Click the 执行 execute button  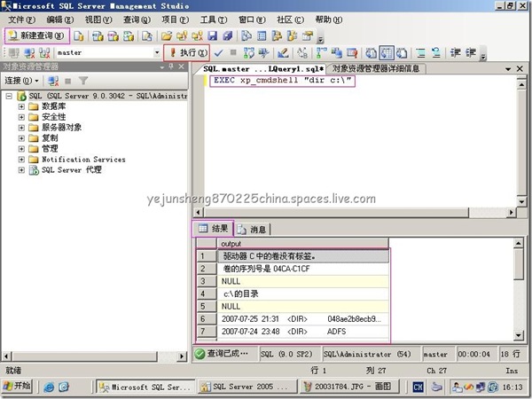pos(186,52)
